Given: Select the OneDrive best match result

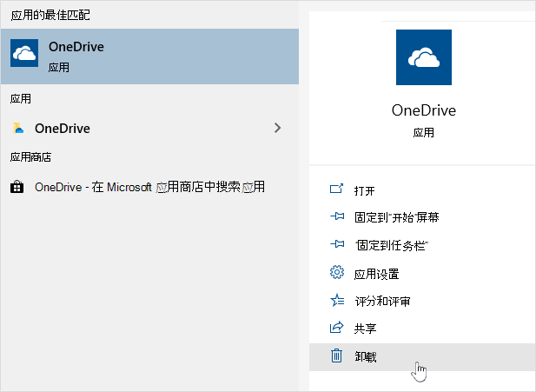Looking at the screenshot, I should click(x=149, y=56).
